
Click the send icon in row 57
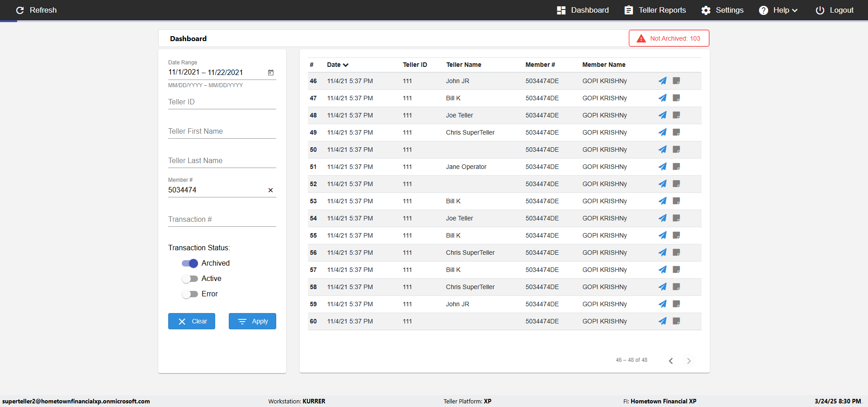(662, 270)
